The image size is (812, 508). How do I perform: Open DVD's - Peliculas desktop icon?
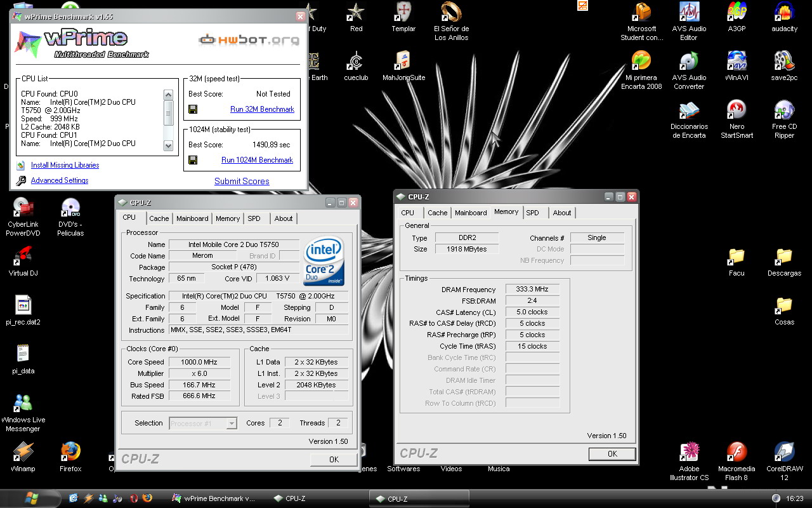[x=70, y=217]
